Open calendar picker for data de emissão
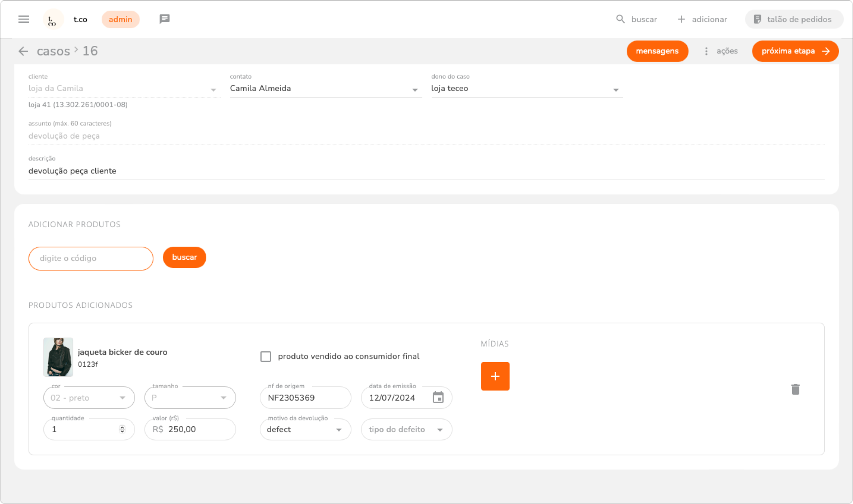853x504 pixels. (x=438, y=397)
